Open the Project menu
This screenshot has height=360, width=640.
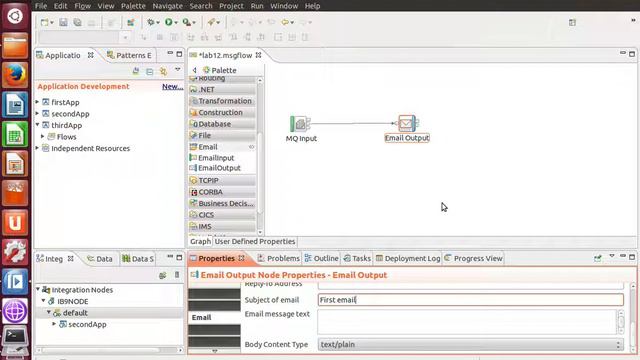click(231, 6)
